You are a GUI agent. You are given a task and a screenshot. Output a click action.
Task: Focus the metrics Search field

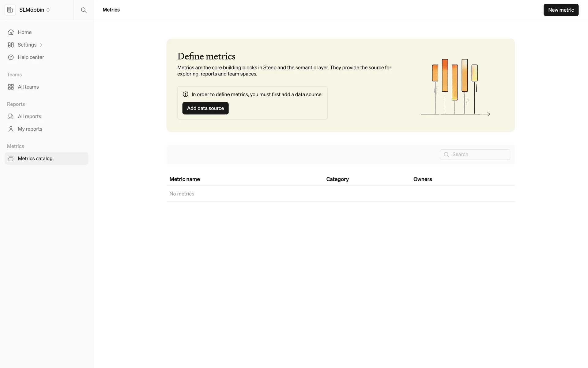pos(479,155)
